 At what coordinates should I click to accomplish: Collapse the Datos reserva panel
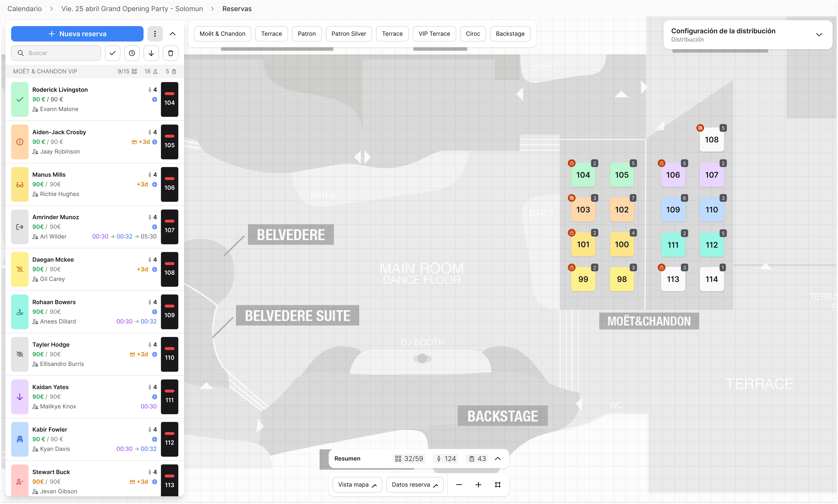[414, 485]
